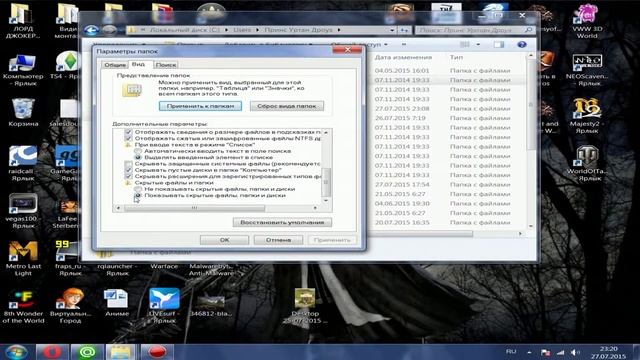Click the Восстановить умолчания button
Screen dimensions: 640x360
282,222
